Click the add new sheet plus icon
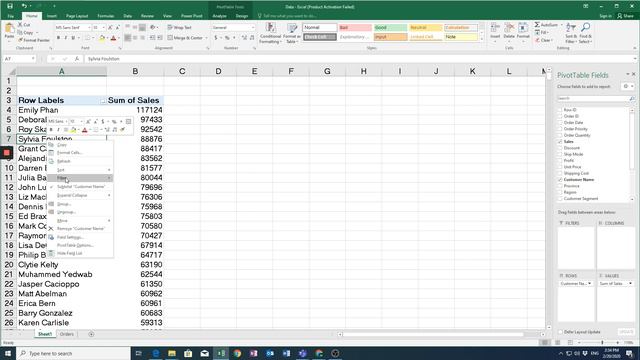Viewport: 640px width, 360px height. point(91,334)
